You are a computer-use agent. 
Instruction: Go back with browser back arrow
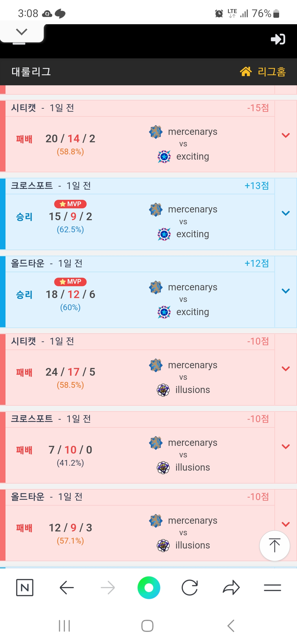pyautogui.click(x=67, y=588)
